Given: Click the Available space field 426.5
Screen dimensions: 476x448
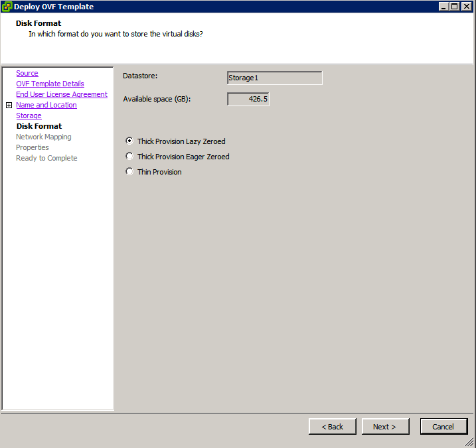Looking at the screenshot, I should click(248, 99).
